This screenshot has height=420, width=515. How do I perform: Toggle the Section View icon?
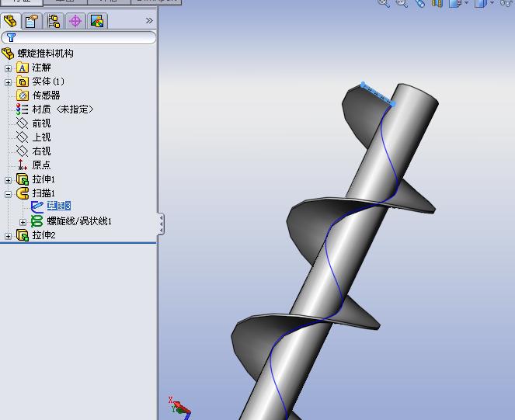tap(437, 3)
